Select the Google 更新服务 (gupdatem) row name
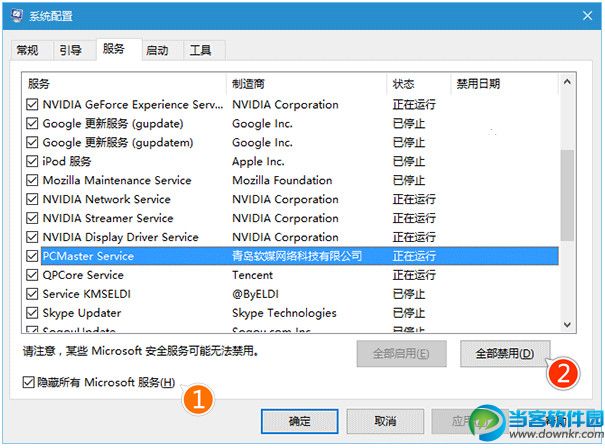 point(118,142)
